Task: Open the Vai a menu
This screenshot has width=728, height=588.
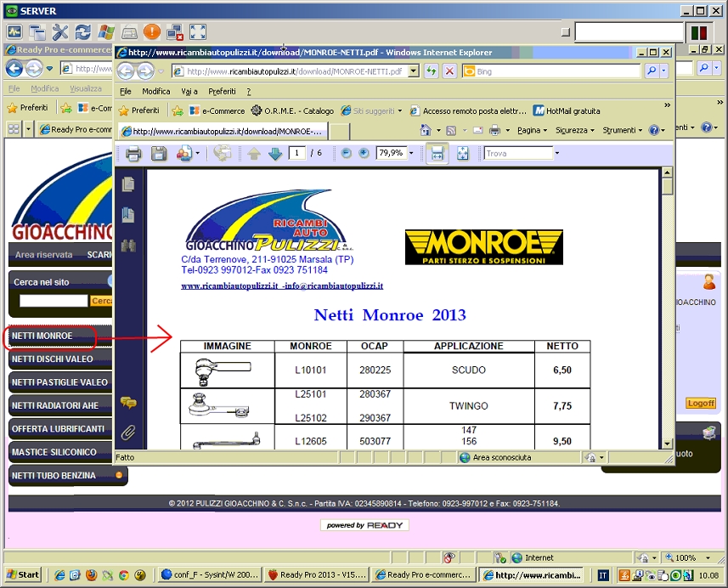Action: click(x=189, y=92)
